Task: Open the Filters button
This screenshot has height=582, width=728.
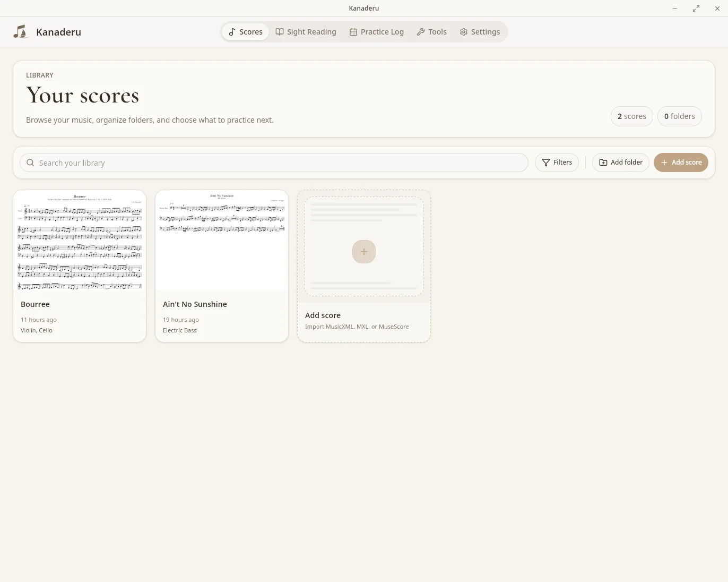Action: pyautogui.click(x=557, y=162)
